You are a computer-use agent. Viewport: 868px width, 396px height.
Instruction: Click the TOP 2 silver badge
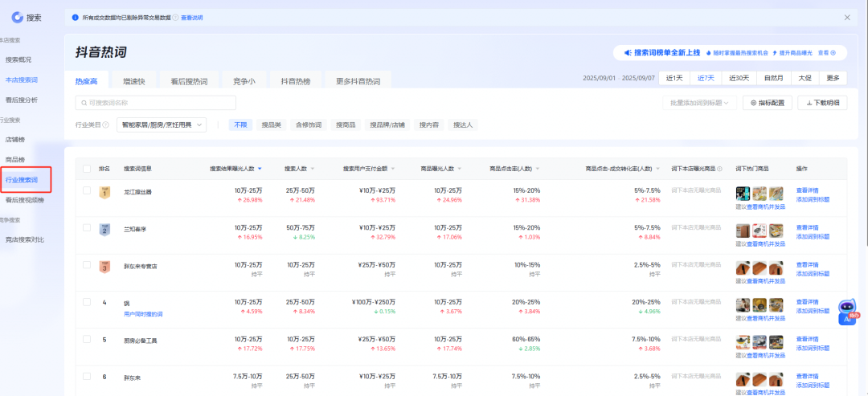(x=104, y=229)
